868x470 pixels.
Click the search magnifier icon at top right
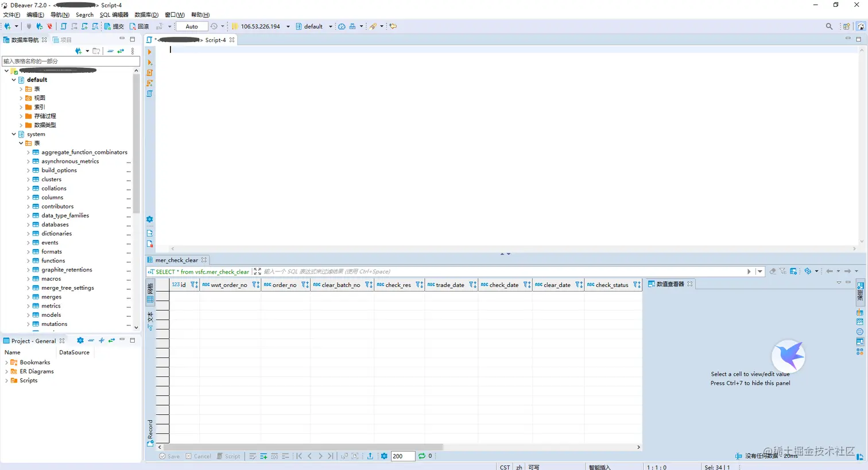tap(829, 26)
